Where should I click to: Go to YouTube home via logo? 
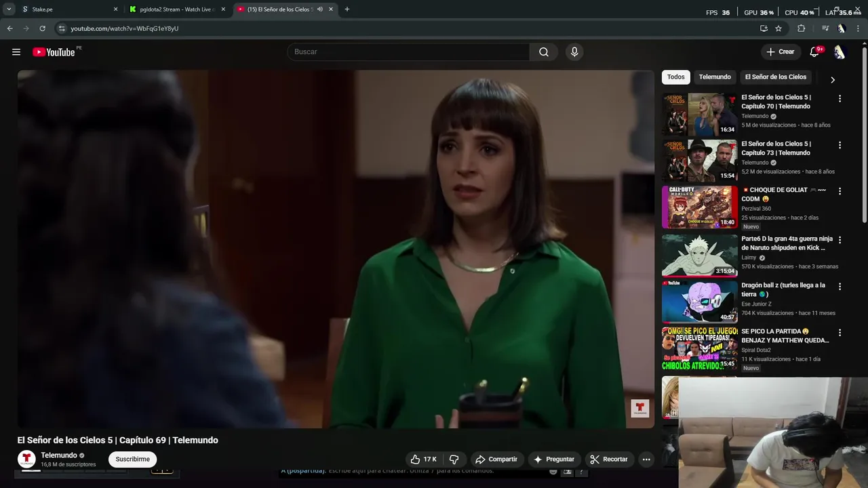pos(54,52)
